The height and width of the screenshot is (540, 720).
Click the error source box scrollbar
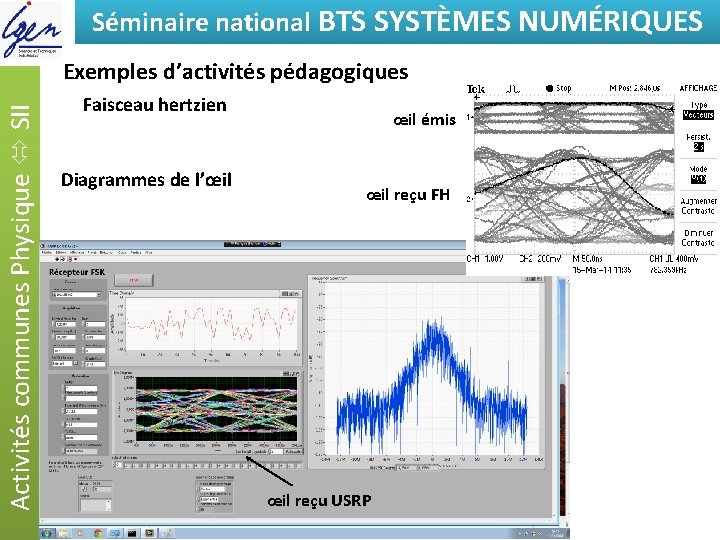pos(108,506)
